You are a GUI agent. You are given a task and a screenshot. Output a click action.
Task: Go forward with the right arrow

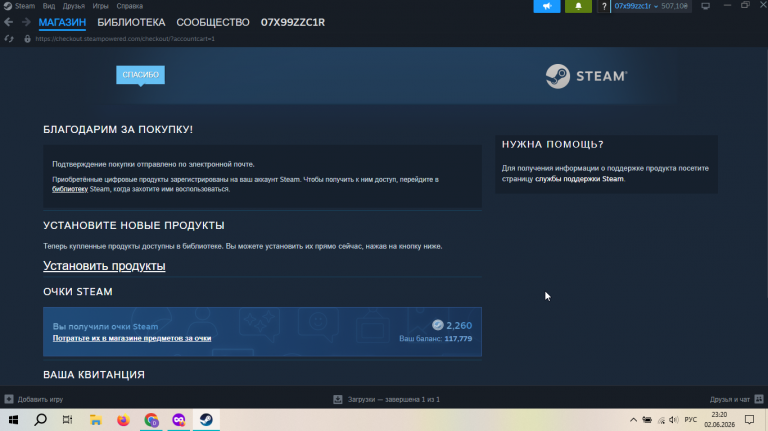click(x=26, y=22)
